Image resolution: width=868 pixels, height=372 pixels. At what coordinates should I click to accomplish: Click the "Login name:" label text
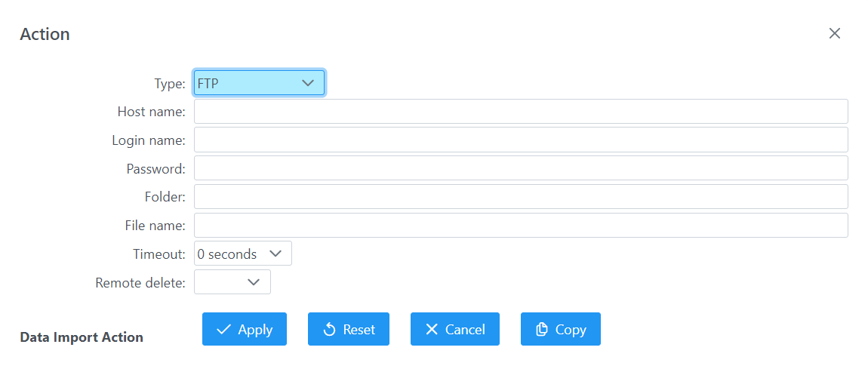pos(149,140)
